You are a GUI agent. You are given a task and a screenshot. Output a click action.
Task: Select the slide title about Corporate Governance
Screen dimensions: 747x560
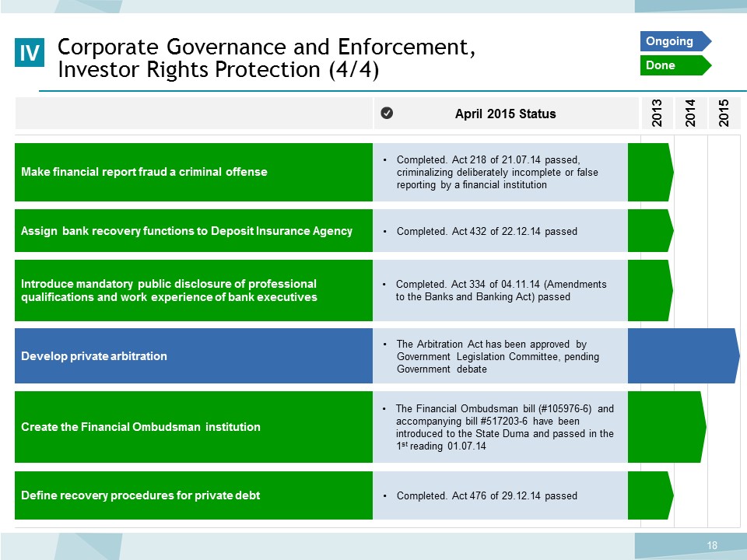point(266,58)
